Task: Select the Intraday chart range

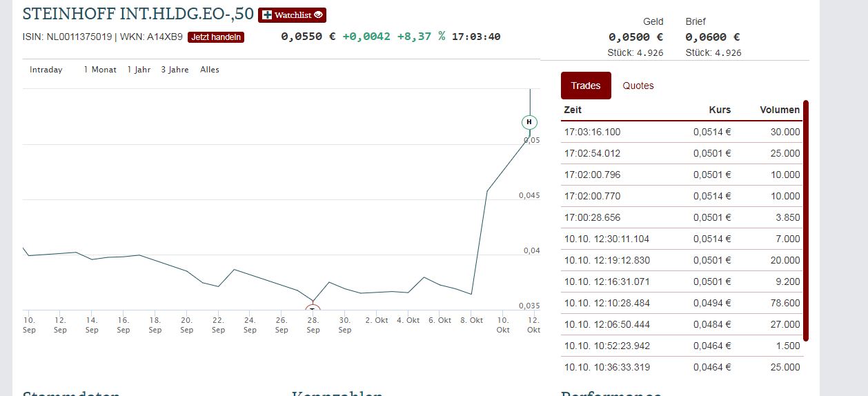Action: pyautogui.click(x=46, y=70)
